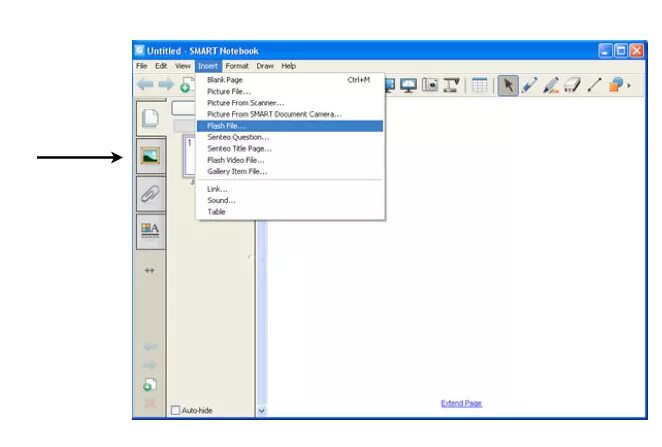
Task: Maximize the SMART Notebook window
Action: point(621,51)
